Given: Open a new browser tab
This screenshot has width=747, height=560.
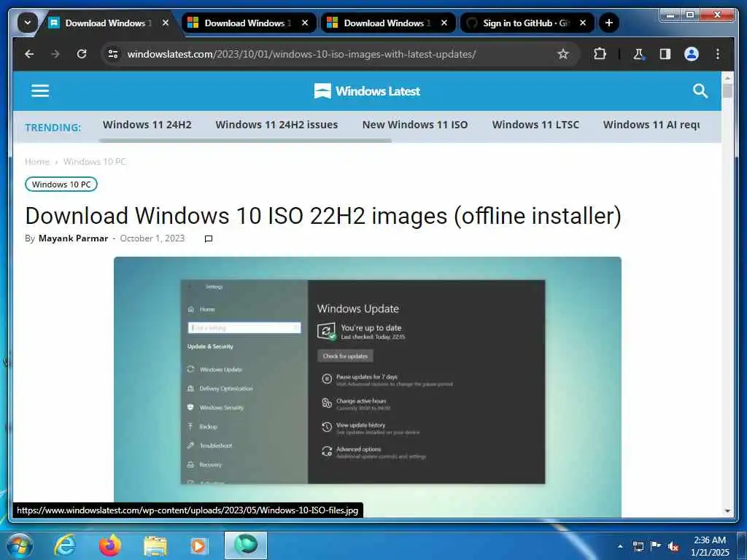Looking at the screenshot, I should 609,23.
